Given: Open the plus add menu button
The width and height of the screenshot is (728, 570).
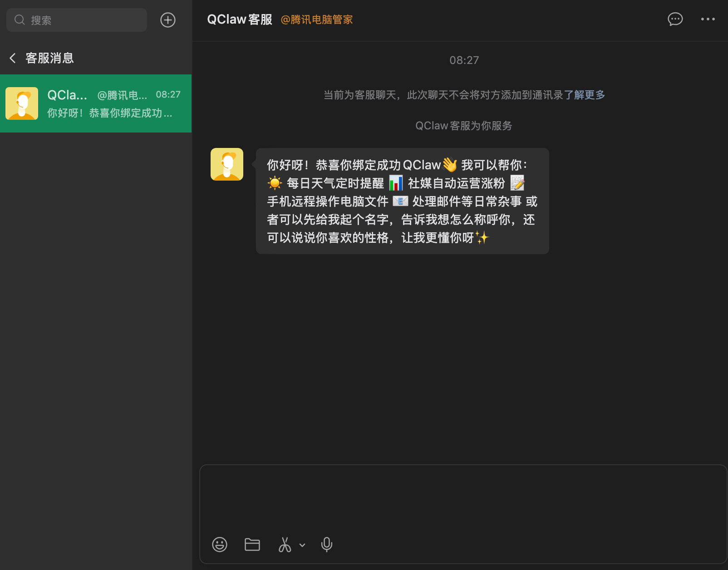Looking at the screenshot, I should [x=168, y=20].
